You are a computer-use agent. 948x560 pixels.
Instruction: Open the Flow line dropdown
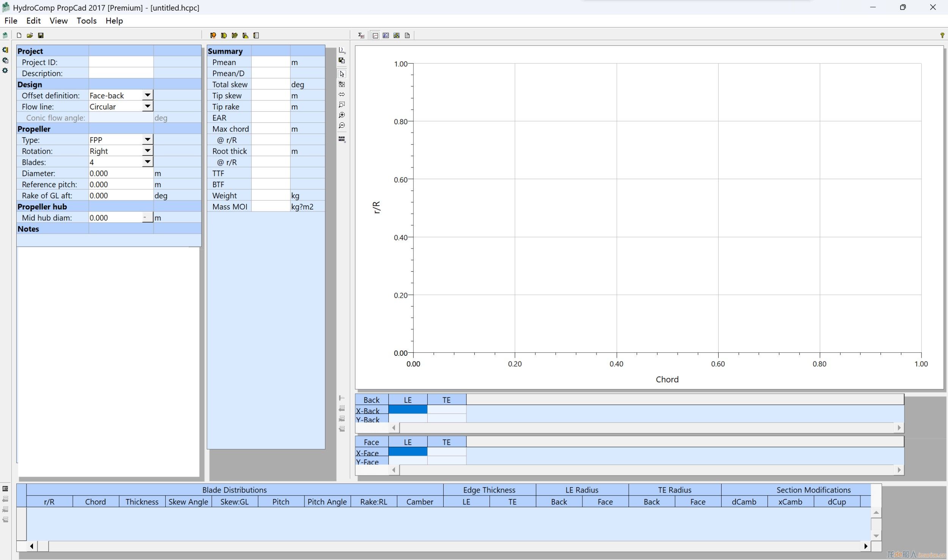pos(148,106)
